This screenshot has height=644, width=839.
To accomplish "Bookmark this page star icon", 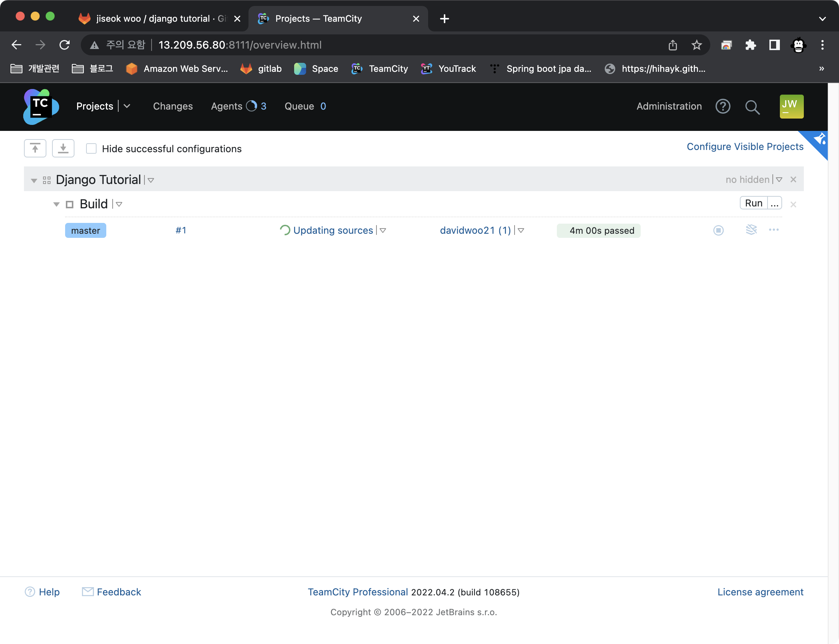I will (x=697, y=45).
